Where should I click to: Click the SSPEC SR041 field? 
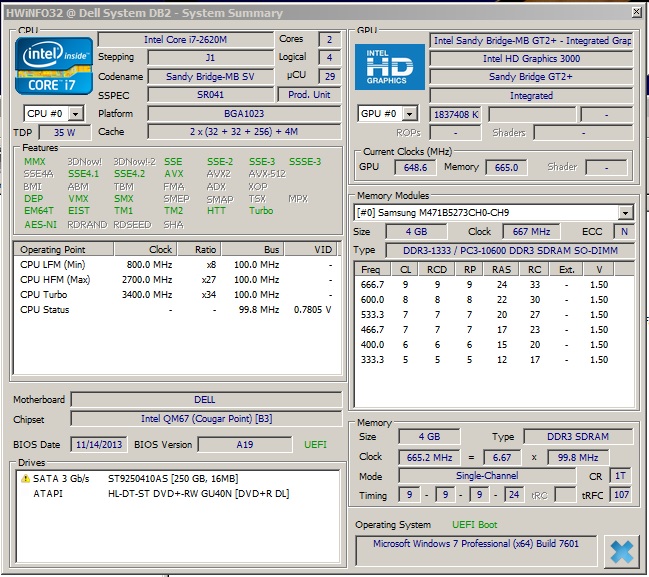(x=210, y=95)
